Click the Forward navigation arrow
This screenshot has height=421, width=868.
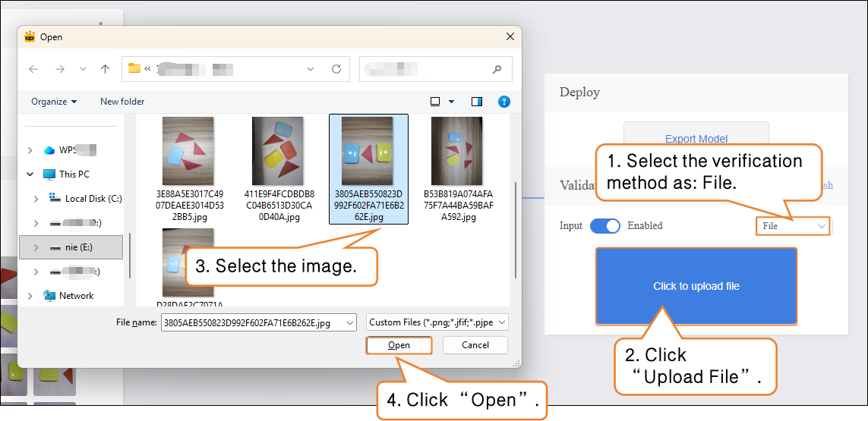pyautogui.click(x=59, y=69)
